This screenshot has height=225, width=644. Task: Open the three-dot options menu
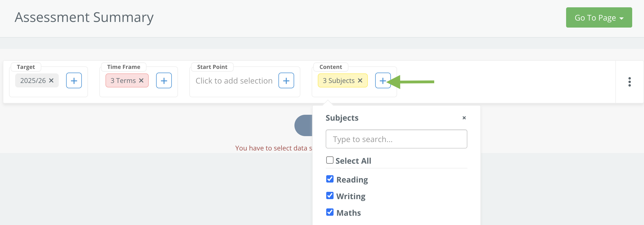pos(630,82)
